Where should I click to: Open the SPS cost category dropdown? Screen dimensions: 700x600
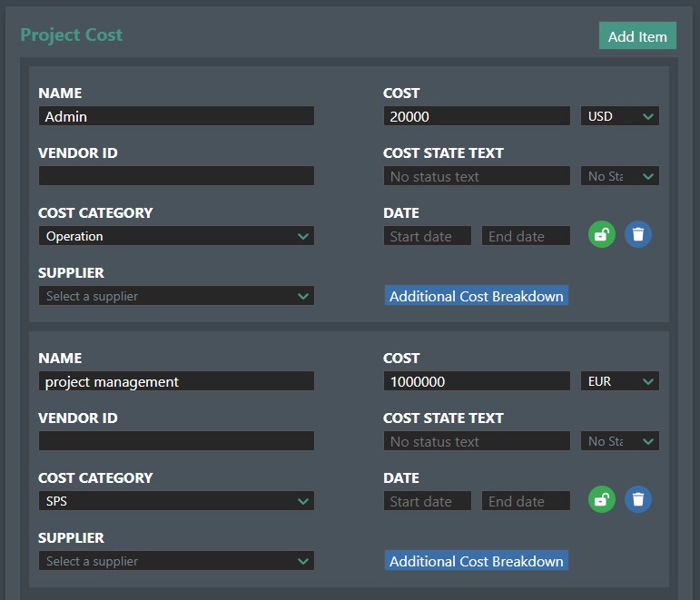(176, 501)
